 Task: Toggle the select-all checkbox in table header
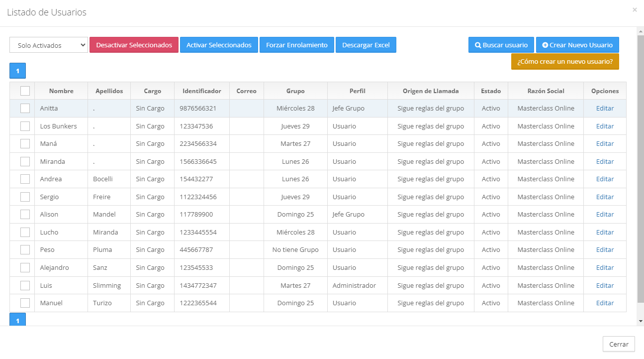tap(25, 91)
